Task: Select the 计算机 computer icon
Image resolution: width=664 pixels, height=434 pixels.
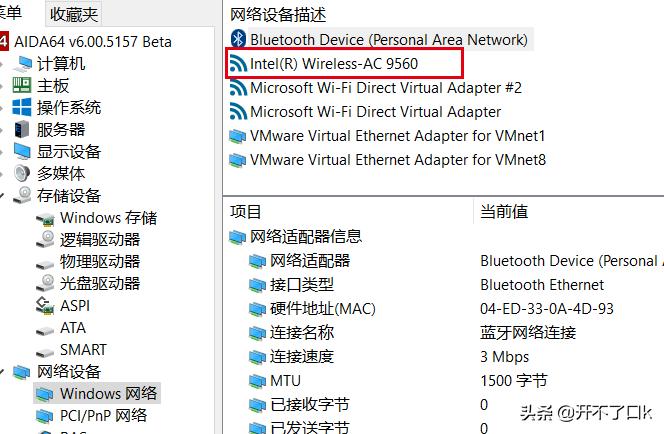Action: tap(22, 64)
